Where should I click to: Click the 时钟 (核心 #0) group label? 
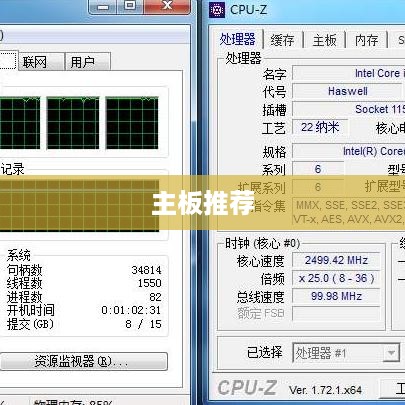tap(262, 243)
